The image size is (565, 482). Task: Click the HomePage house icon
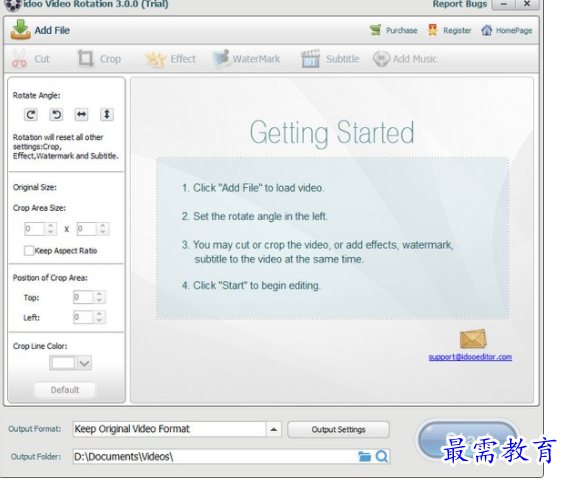point(486,30)
